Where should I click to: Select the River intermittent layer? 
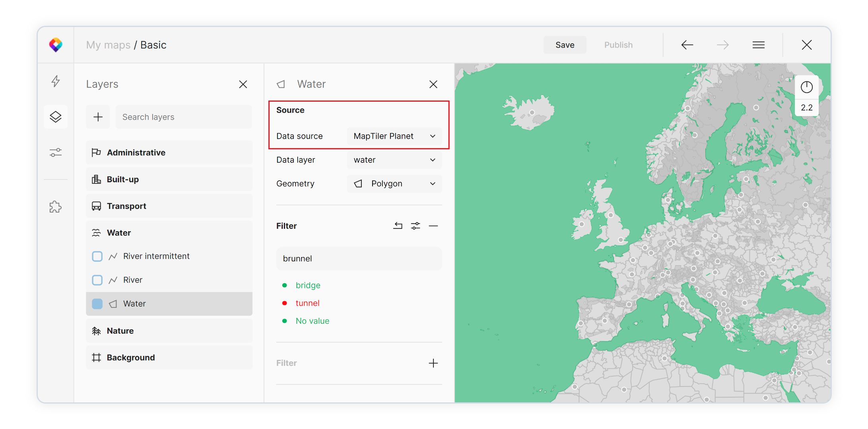pos(169,256)
